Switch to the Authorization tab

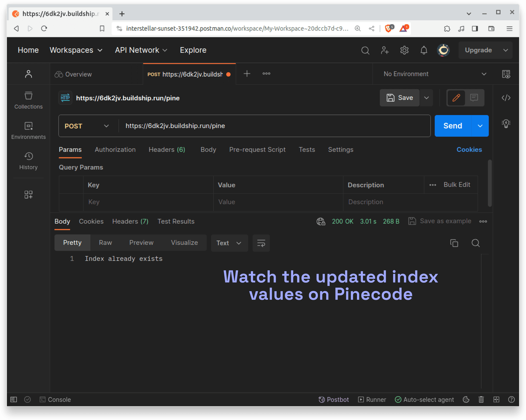tap(115, 150)
